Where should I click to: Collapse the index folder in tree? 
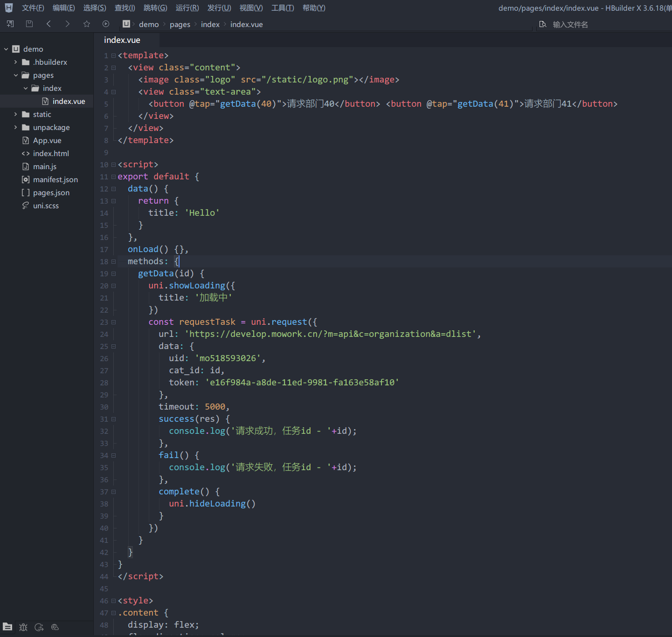tap(26, 88)
